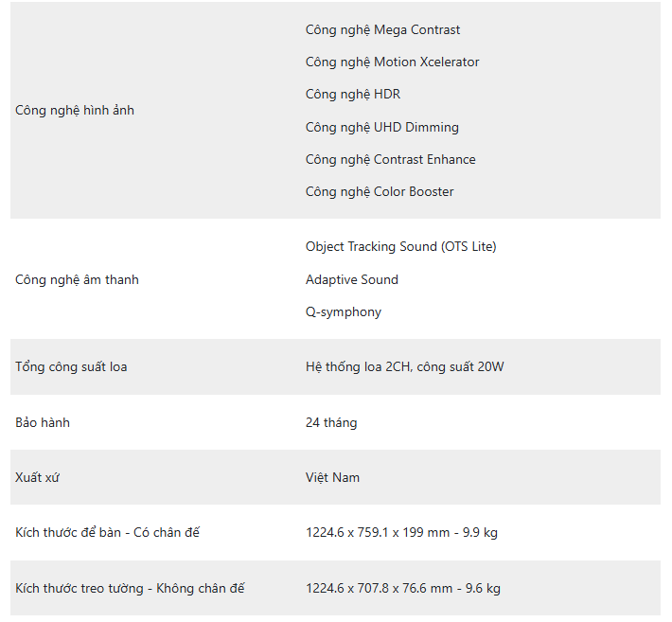
Task: Select the "Công nghệ UHD Dimming" line
Action: pos(381,127)
